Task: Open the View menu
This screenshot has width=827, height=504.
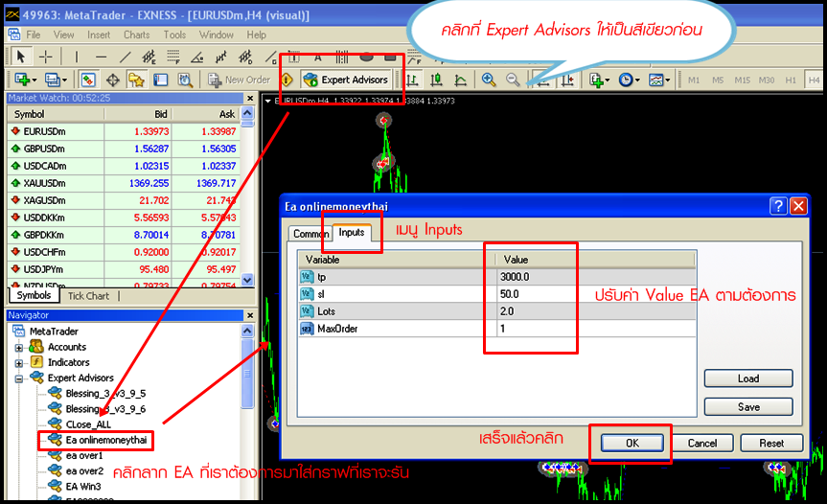Action: click(64, 34)
